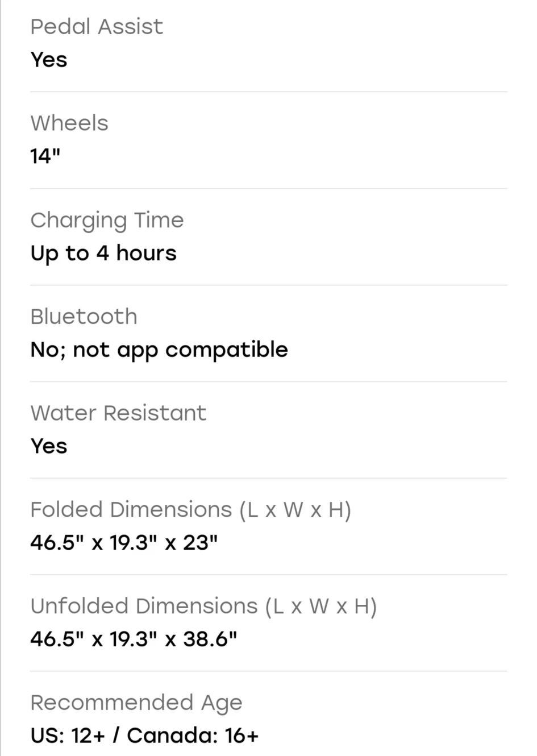This screenshot has width=537, height=756.
Task: Click the Pedal Assist label
Action: point(97,27)
